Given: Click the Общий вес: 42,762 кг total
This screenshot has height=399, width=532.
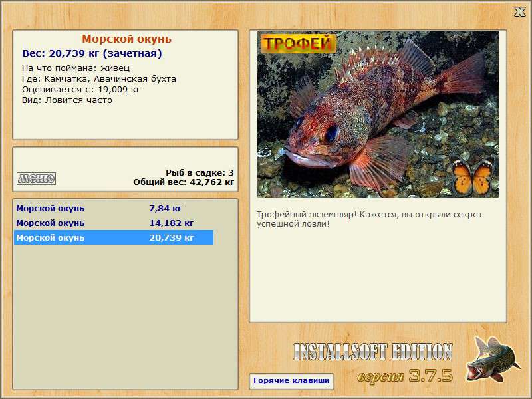Looking at the screenshot, I should 184,182.
